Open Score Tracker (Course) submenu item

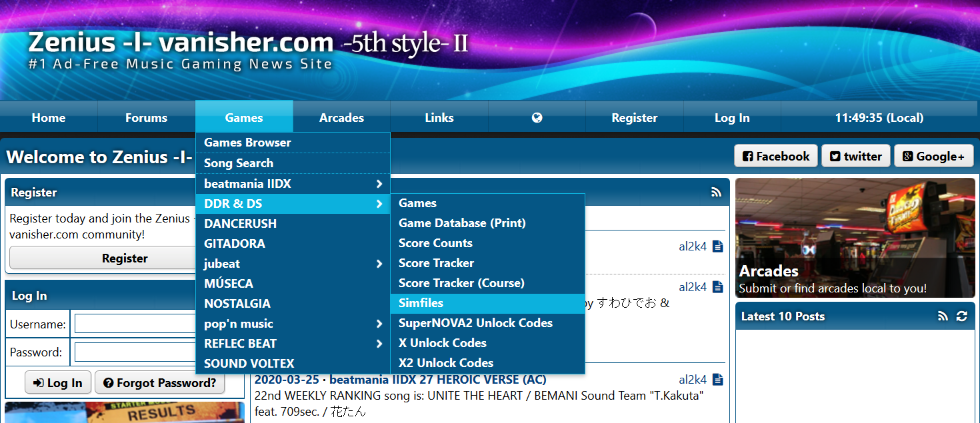(487, 283)
